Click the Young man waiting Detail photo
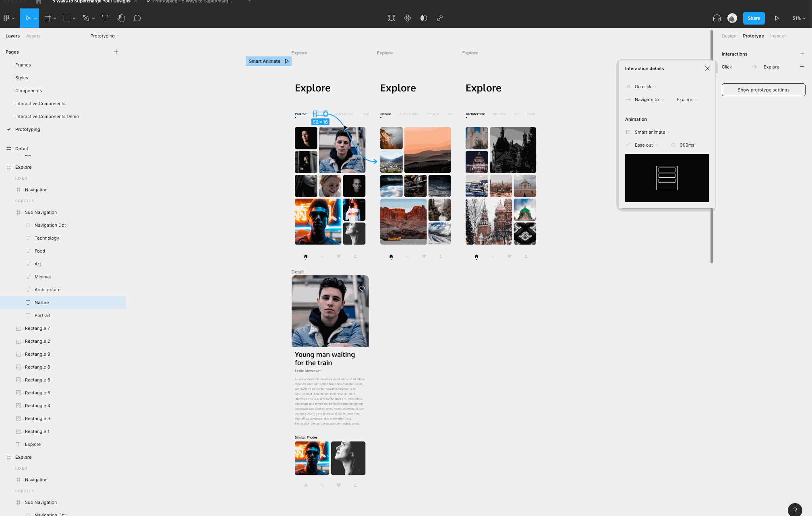Screen dimensions: 812x516 pyautogui.click(x=330, y=311)
